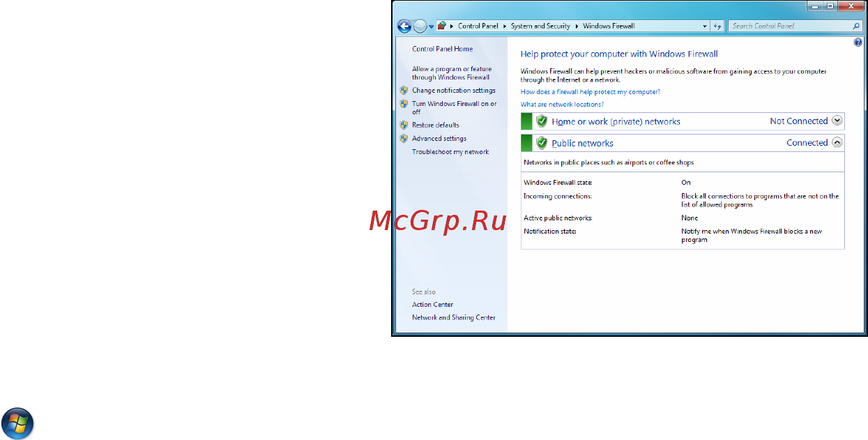Open the address bar history dropdown
Image resolution: width=868 pixels, height=440 pixels.
pos(705,26)
